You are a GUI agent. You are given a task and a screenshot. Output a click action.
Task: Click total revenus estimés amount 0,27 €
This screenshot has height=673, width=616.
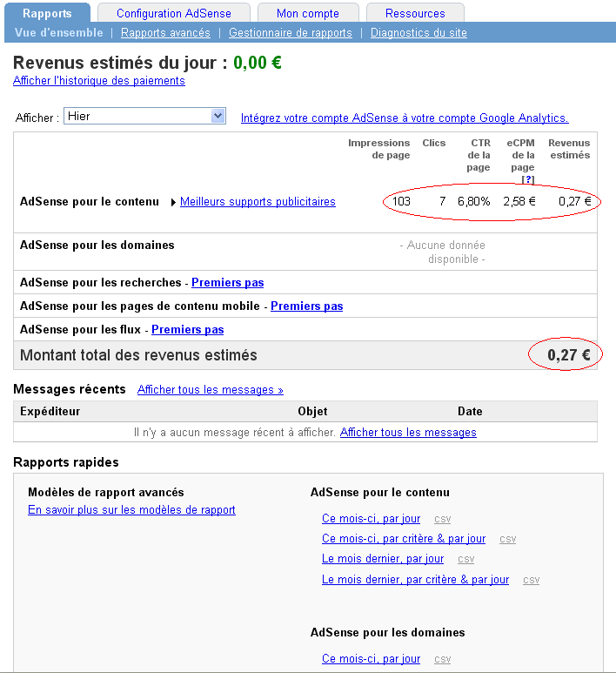(569, 355)
